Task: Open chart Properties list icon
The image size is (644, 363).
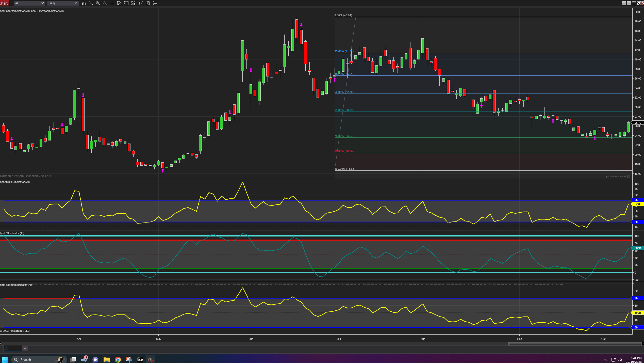Action: 155,3
